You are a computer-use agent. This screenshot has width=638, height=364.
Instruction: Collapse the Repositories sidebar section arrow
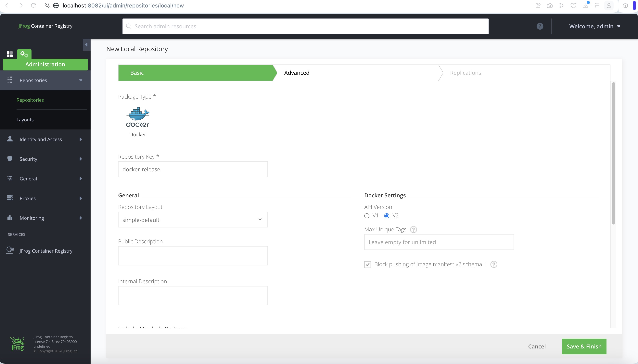coord(81,80)
